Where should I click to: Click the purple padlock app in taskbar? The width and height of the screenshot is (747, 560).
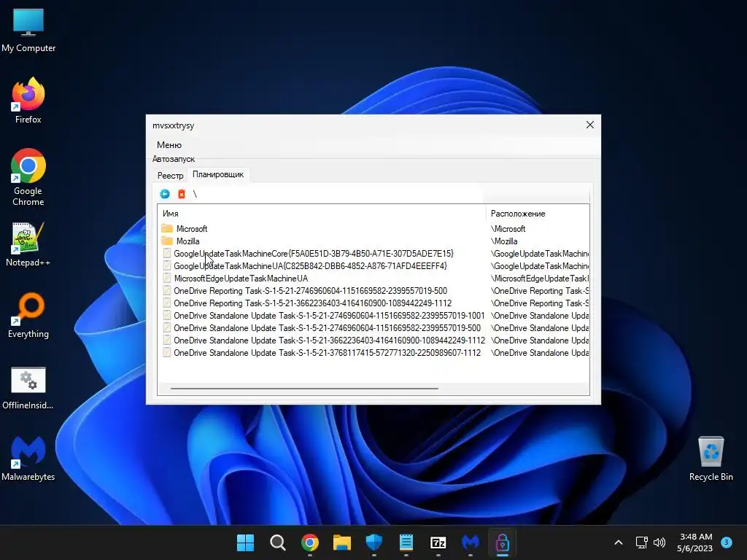pos(503,542)
